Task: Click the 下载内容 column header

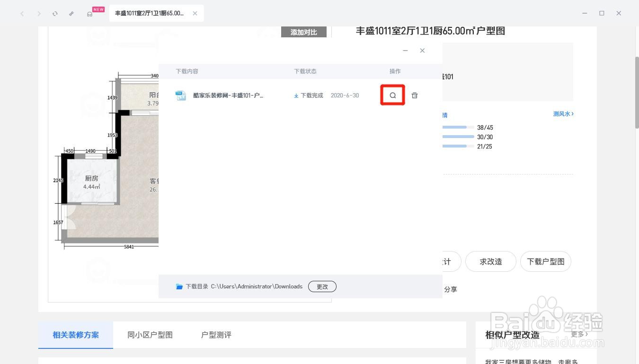Action: 187,71
